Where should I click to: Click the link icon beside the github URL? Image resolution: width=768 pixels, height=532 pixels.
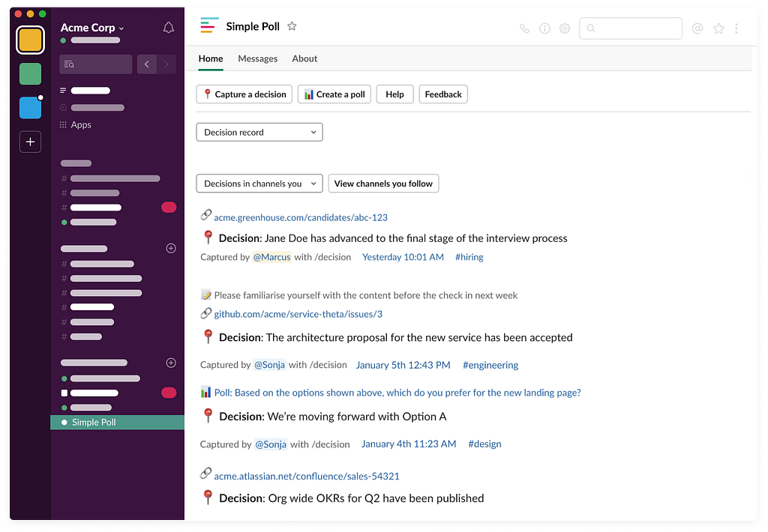point(205,313)
